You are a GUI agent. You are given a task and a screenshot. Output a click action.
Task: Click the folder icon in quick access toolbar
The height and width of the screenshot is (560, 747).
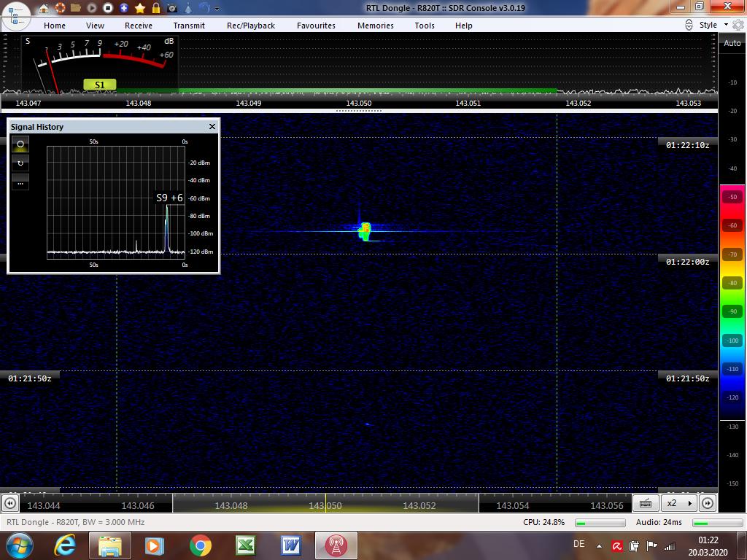pyautogui.click(x=75, y=8)
